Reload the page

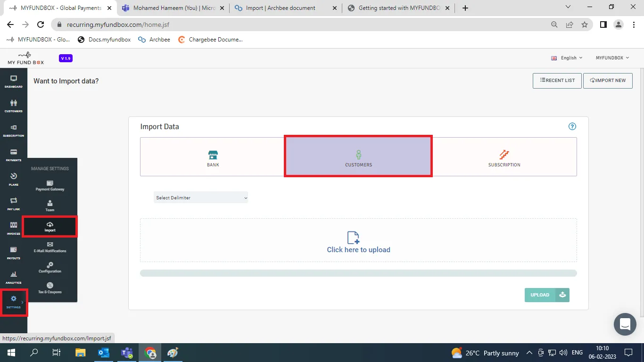pyautogui.click(x=41, y=25)
